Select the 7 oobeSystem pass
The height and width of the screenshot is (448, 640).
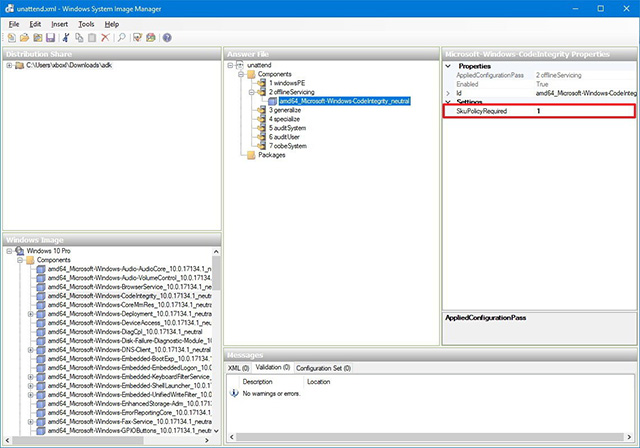(x=287, y=146)
